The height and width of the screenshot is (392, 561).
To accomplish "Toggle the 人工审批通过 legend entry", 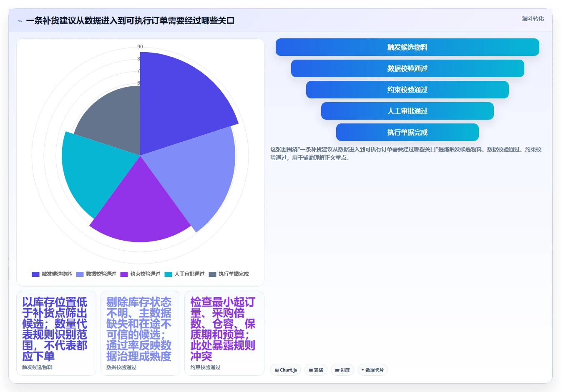I will (184, 274).
